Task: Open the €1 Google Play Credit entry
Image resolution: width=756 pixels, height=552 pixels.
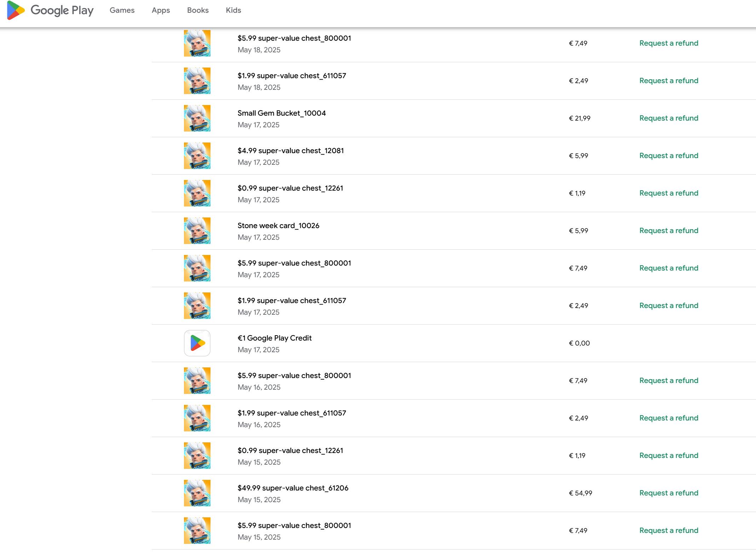Action: [x=275, y=338]
